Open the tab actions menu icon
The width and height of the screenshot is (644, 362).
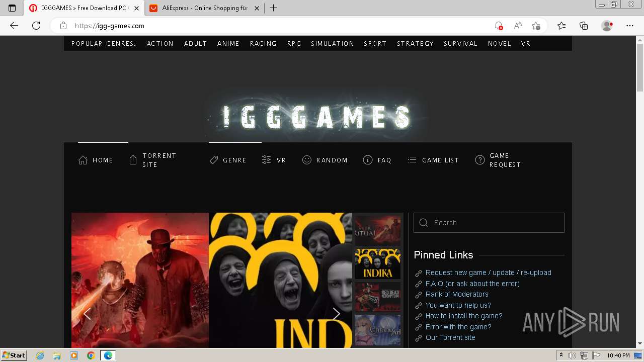click(12, 8)
